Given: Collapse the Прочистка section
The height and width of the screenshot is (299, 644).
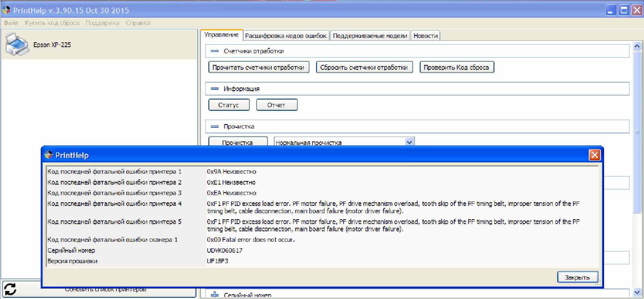Looking at the screenshot, I should (215, 127).
